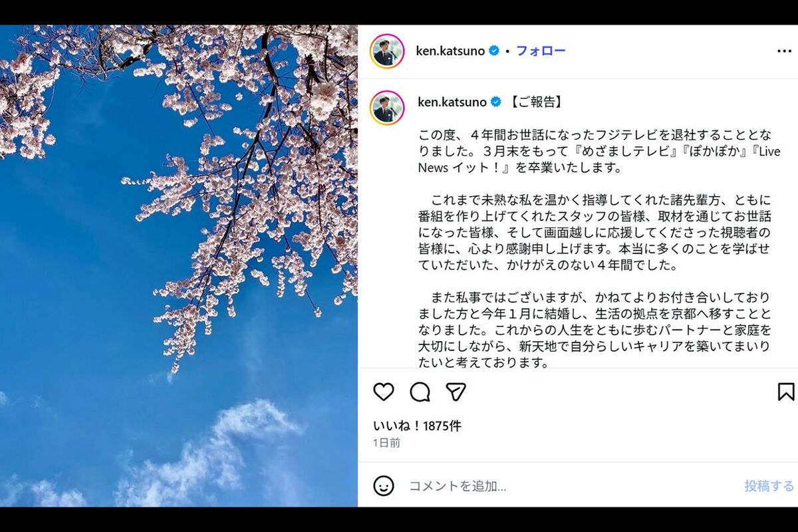Click the caption text 【ご報告】

pos(537,102)
